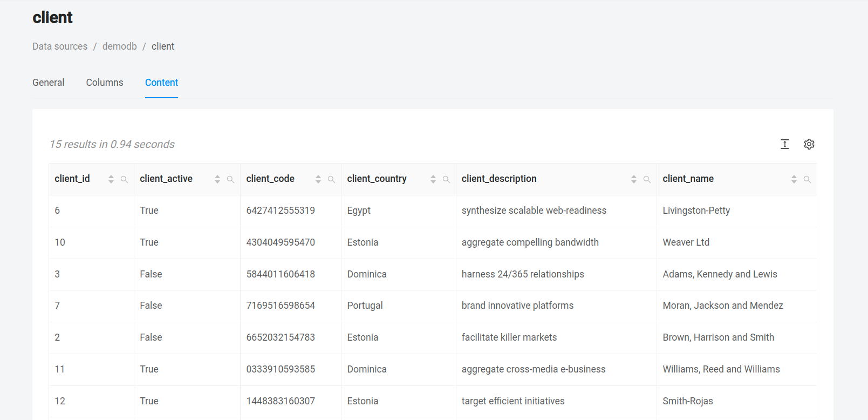
Task: Open client_description search filter
Action: [647, 179]
